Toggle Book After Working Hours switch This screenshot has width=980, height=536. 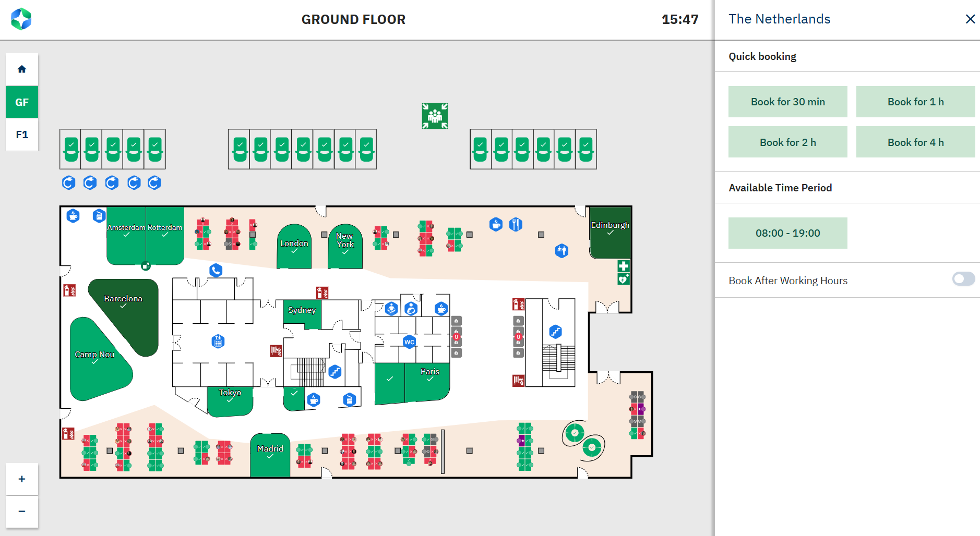963,279
